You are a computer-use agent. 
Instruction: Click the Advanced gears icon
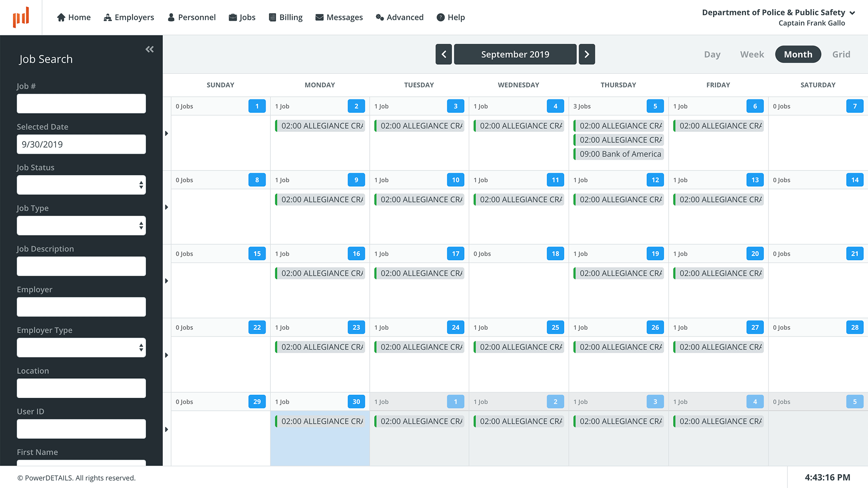pyautogui.click(x=380, y=17)
